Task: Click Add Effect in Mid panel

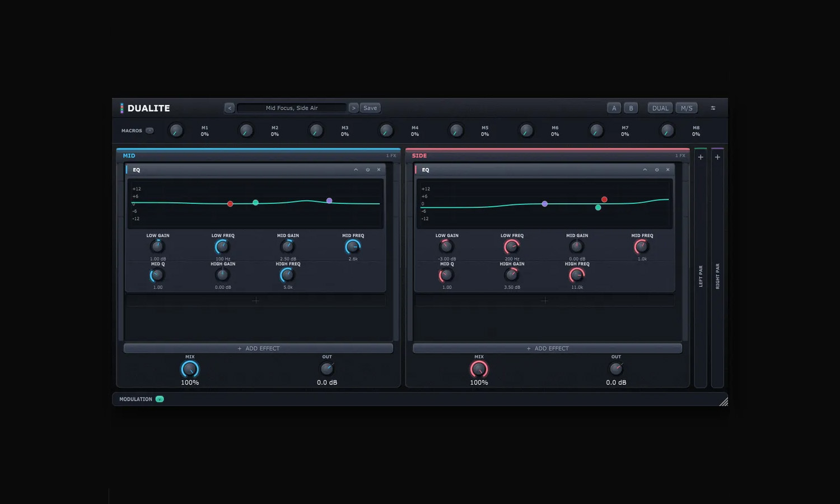Action: coord(258,348)
